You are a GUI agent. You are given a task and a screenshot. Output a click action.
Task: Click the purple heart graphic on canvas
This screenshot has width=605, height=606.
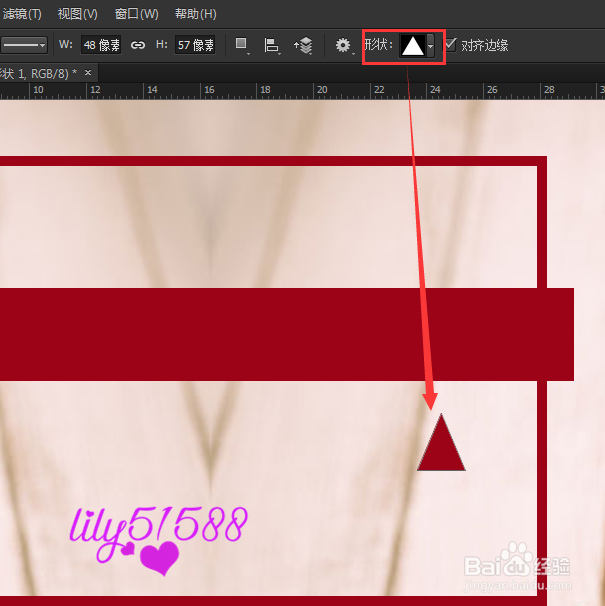click(x=159, y=558)
